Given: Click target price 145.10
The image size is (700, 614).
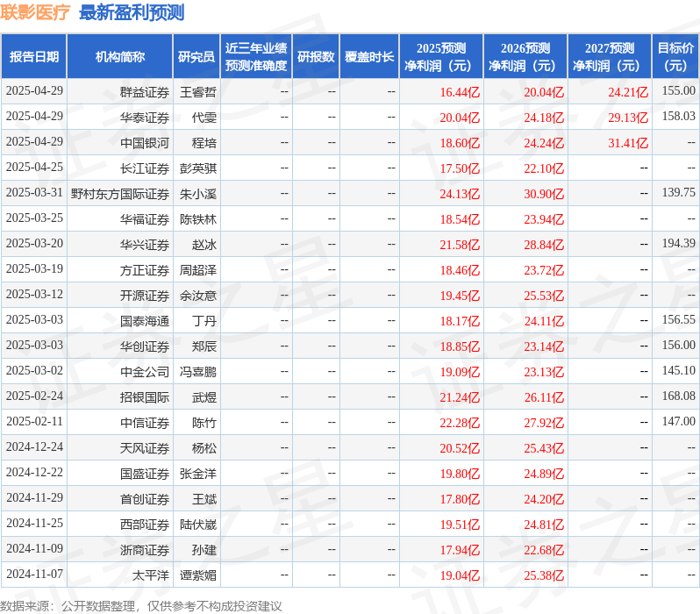Looking at the screenshot, I should coord(679,371).
